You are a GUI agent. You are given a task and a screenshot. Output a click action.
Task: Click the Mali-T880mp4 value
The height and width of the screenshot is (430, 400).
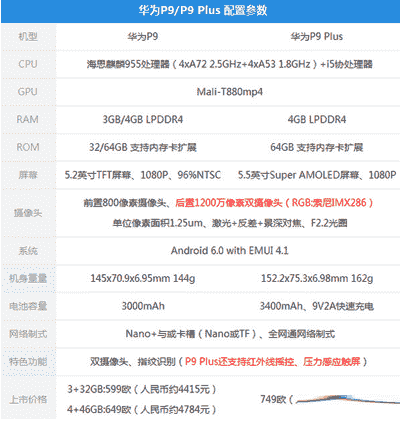tap(230, 92)
